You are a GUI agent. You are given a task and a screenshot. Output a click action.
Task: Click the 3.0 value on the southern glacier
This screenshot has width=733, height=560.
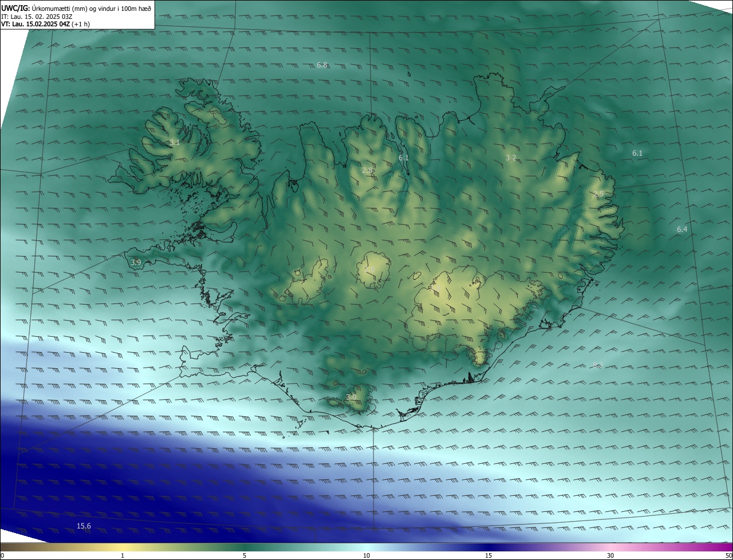coord(351,397)
